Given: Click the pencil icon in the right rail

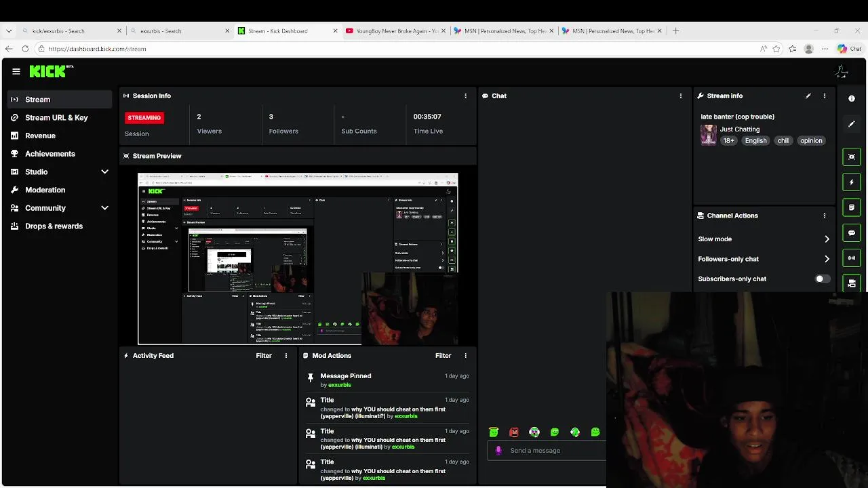Looking at the screenshot, I should point(852,124).
